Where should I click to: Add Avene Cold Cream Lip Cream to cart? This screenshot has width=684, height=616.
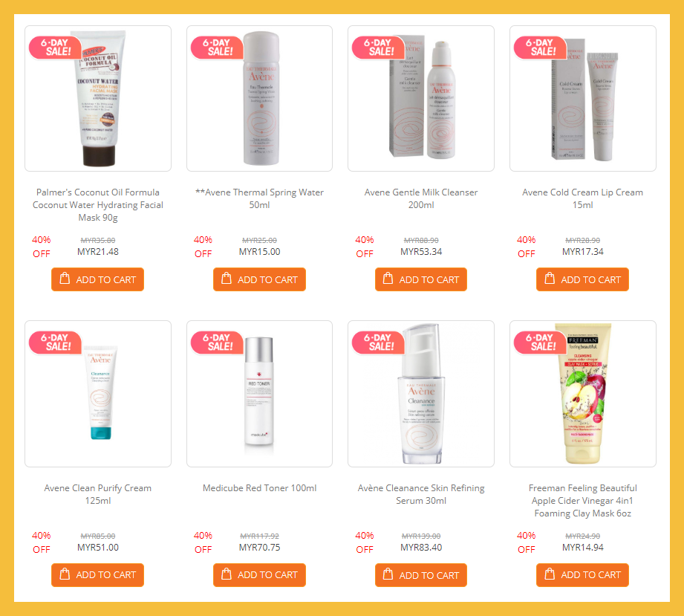coord(582,279)
